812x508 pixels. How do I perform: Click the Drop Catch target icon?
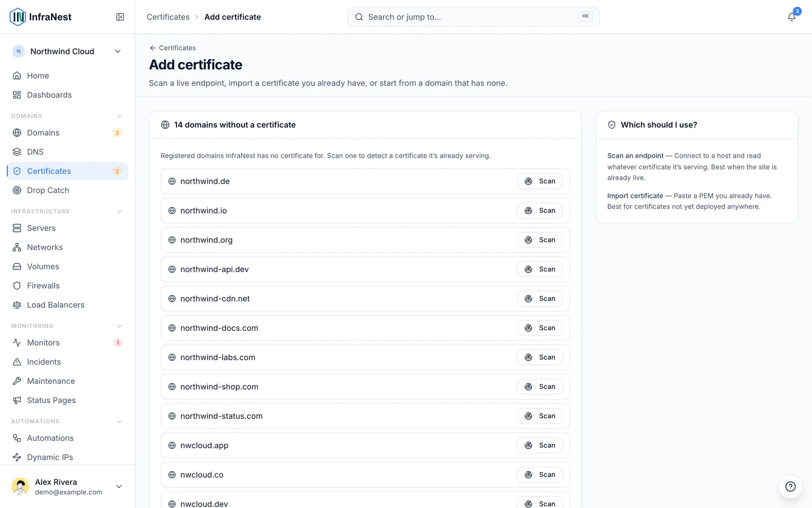(x=17, y=190)
